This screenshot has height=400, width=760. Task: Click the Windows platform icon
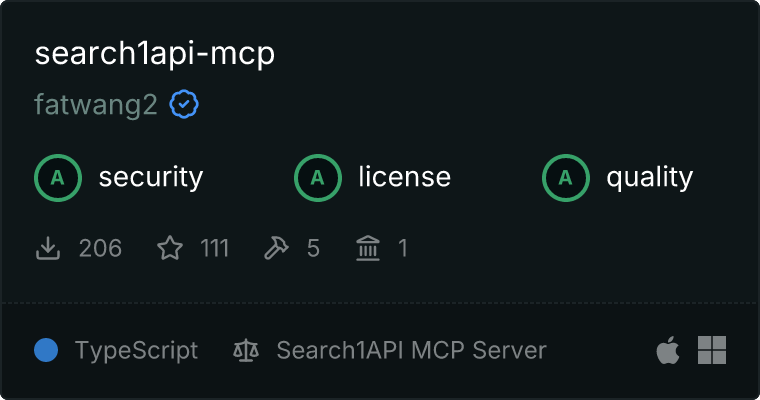712,350
